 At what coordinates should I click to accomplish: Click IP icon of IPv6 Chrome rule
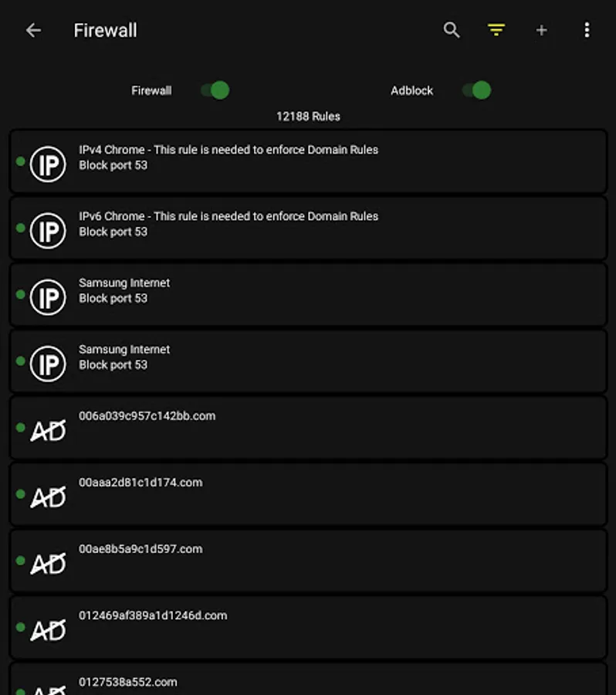click(48, 230)
